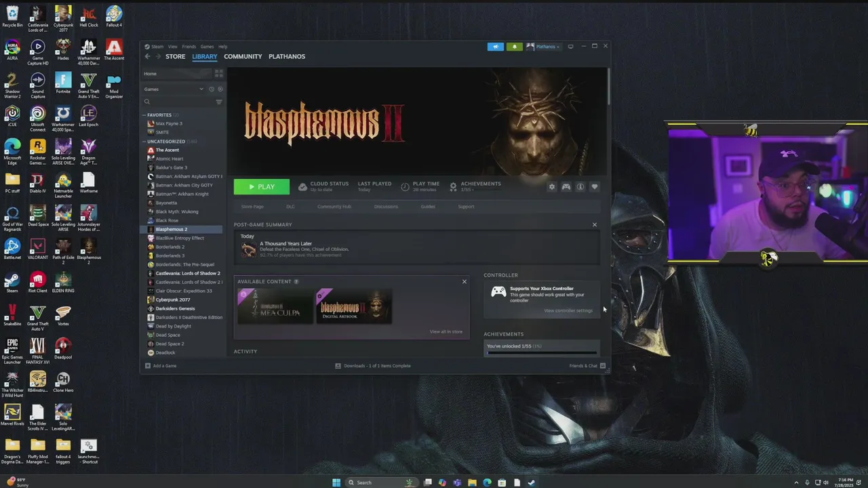This screenshot has height=488, width=868.
Task: Switch to the COMMUNITY tab
Action: pos(243,56)
